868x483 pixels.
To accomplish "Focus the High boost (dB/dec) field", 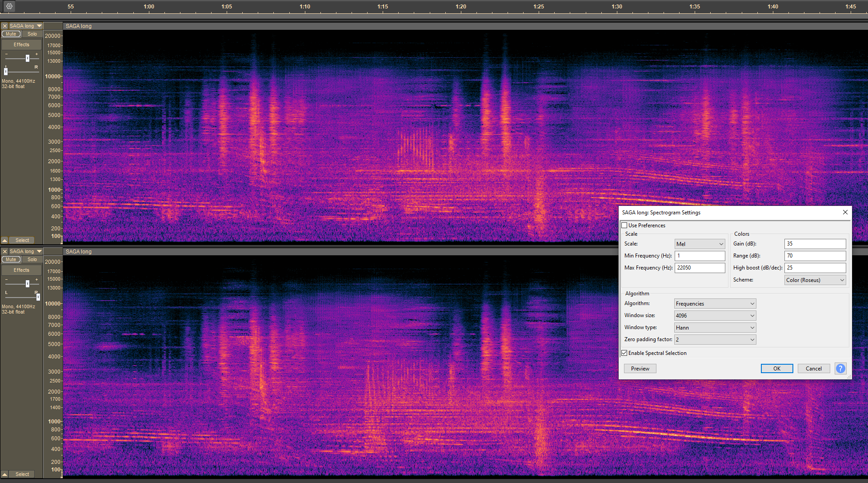I will click(x=815, y=268).
